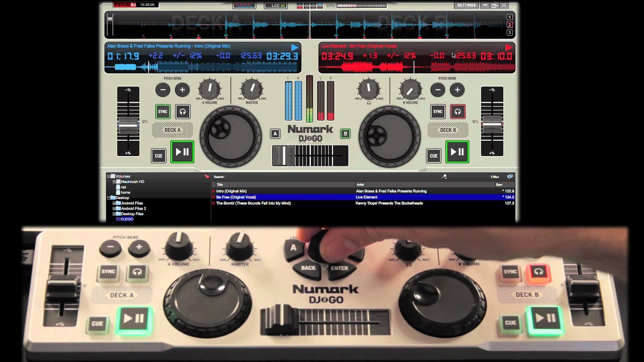644x362 pixels.
Task: Open the mixer skin selector button
Action: click(x=244, y=6)
